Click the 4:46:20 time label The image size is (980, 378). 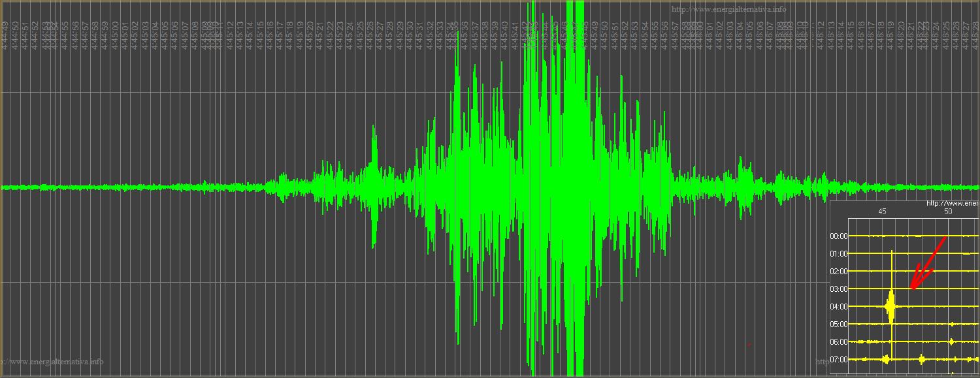(901, 35)
